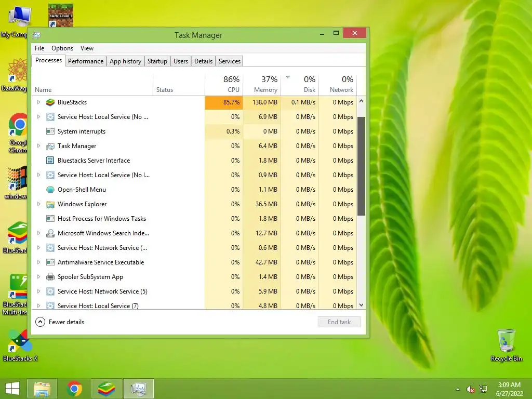Sort processes by Disk column
This screenshot has width=532, height=399.
coord(300,84)
